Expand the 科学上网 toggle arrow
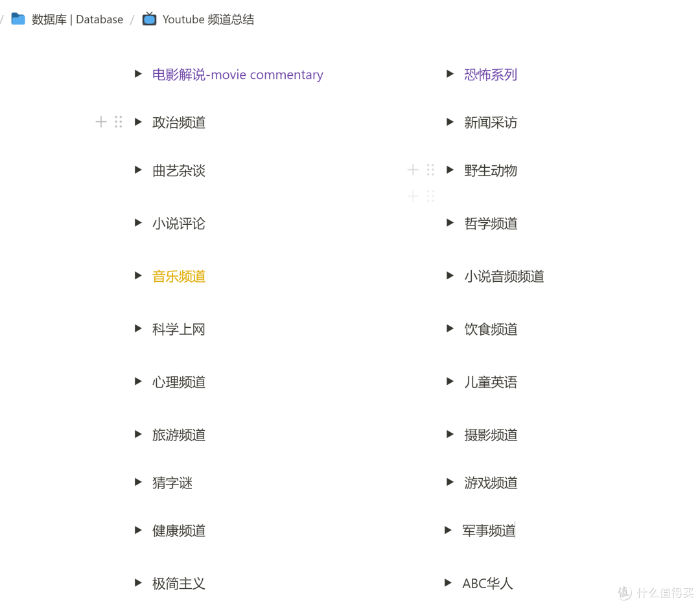Screen dimensions: 700x607 coord(139,328)
